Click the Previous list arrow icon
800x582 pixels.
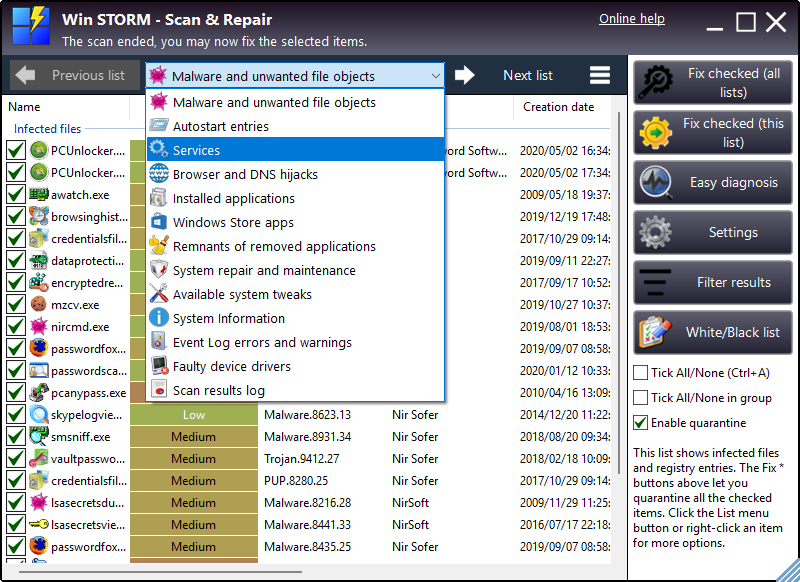[x=24, y=75]
